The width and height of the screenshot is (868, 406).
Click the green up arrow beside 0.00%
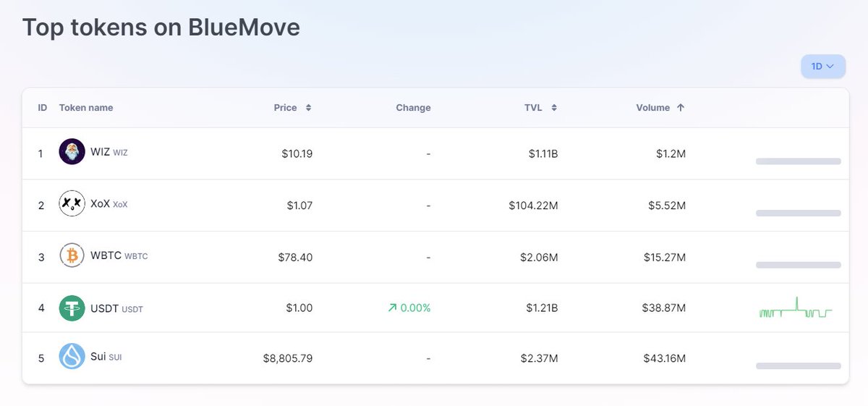point(392,308)
